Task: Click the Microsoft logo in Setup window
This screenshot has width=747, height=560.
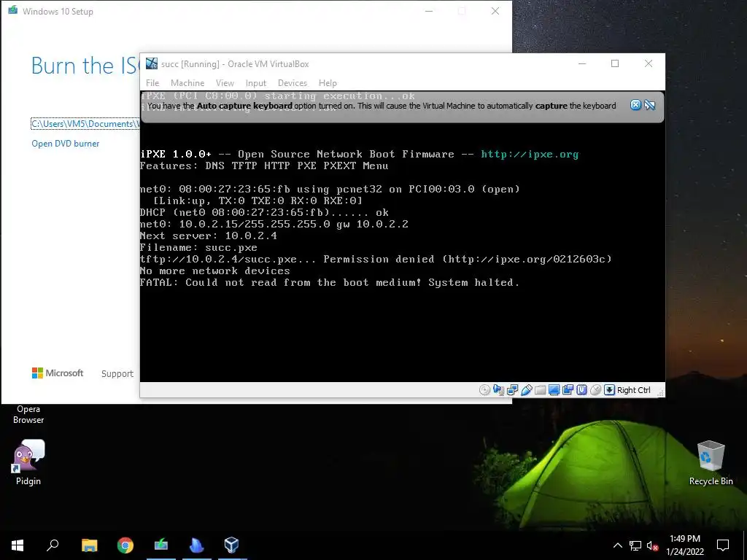Action: point(58,373)
